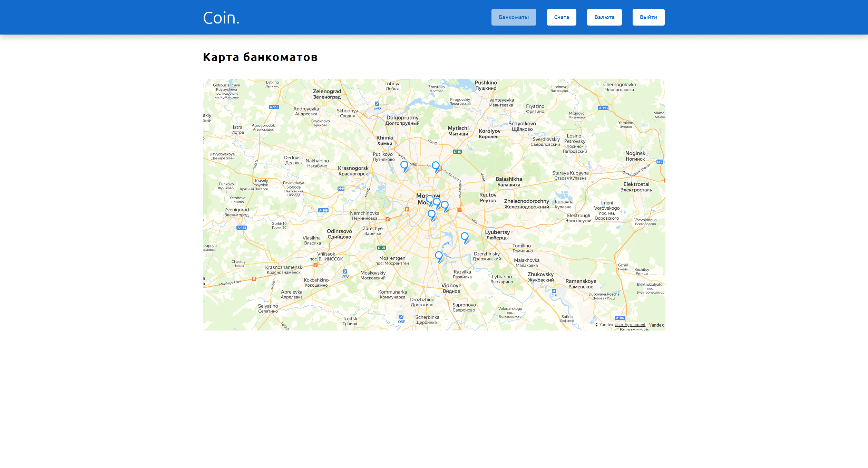Image resolution: width=868 pixels, height=468 pixels.
Task: Click the Korolyov city label
Action: (x=489, y=134)
